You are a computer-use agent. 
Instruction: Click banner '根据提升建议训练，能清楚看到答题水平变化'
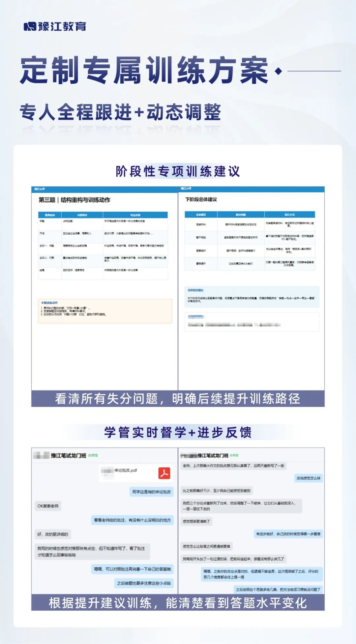(178, 603)
